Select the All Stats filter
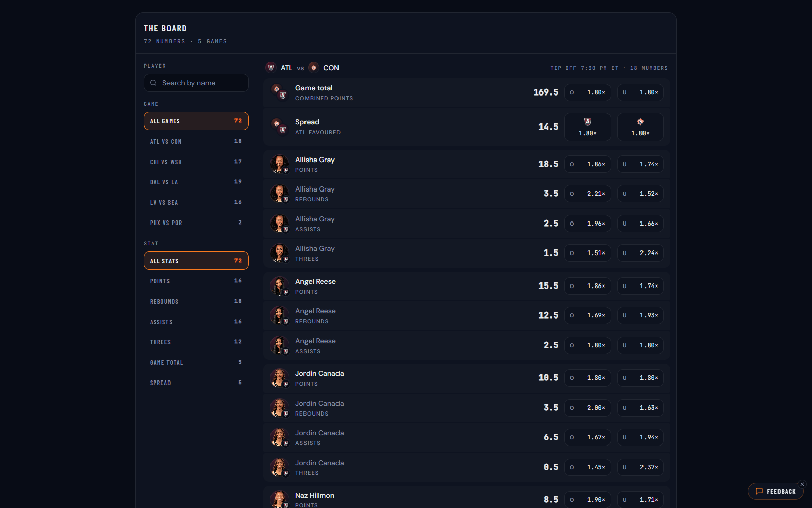 196,261
